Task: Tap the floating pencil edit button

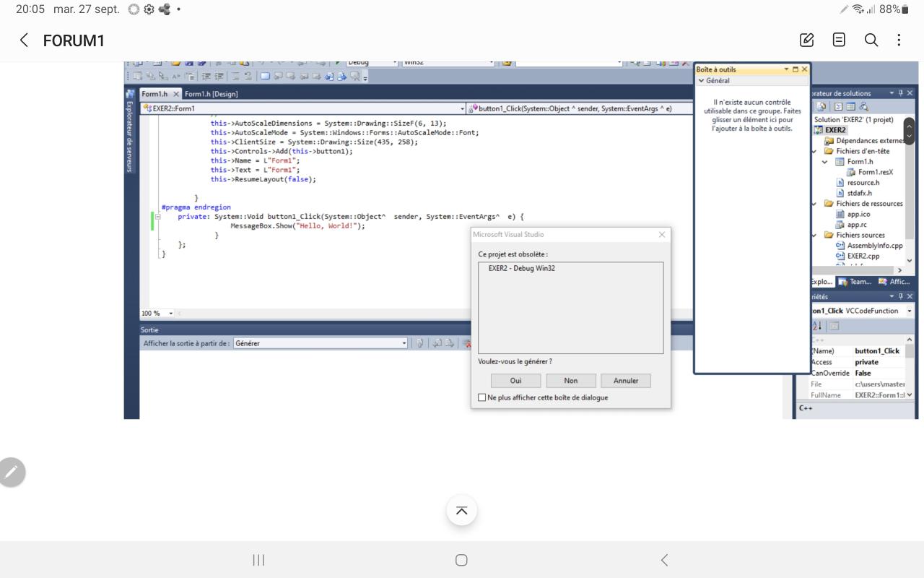Action: 11,472
